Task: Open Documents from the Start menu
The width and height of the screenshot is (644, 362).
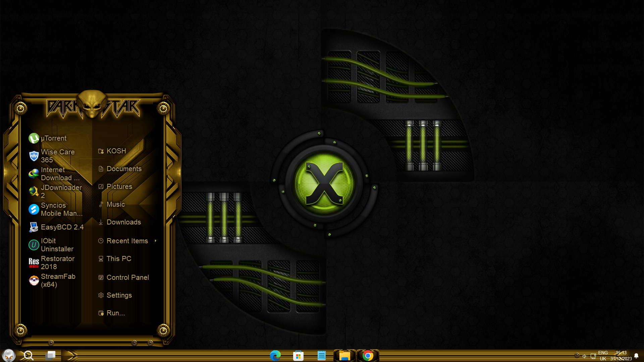Action: tap(124, 168)
